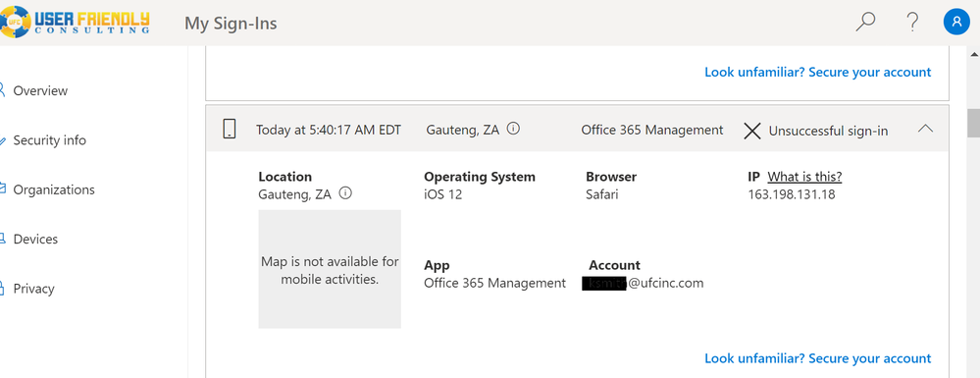This screenshot has height=378, width=980.
Task: Open the search magnifier icon
Action: pos(865,23)
